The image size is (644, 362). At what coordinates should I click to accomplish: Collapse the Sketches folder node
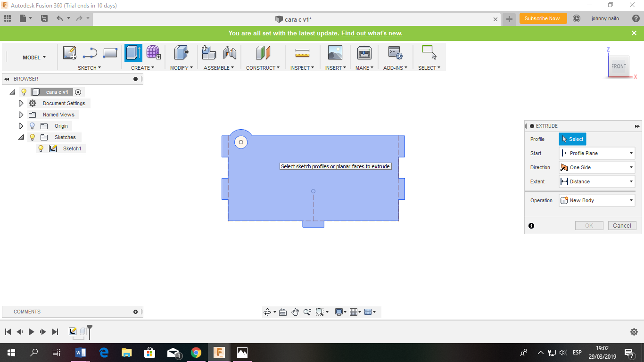click(x=21, y=137)
